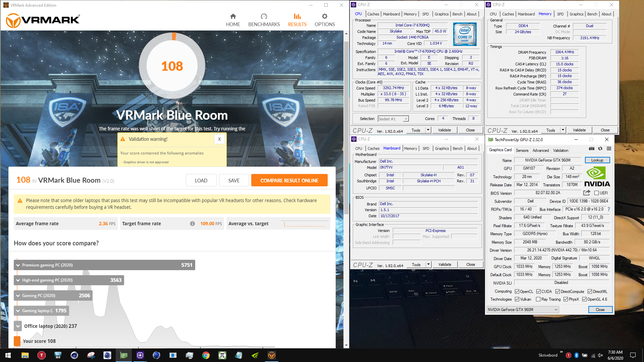
Task: Open VRMark HOME page icon
Action: tap(233, 16)
